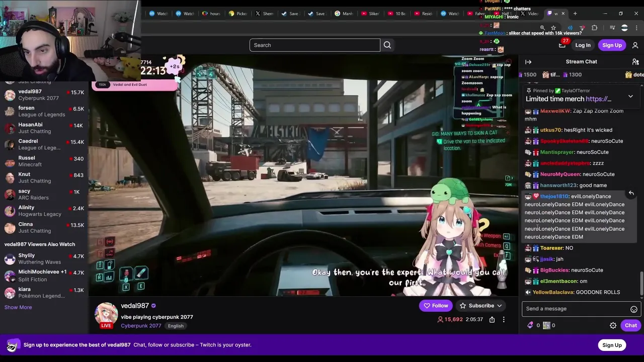
Task: Open Shylily's Wuthering Waves stream
Action: (x=44, y=258)
